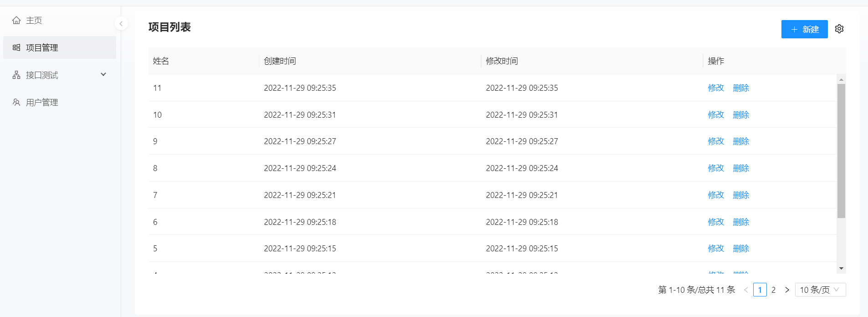This screenshot has height=317, width=868.
Task: Click 修改 link for project 8
Action: pyautogui.click(x=716, y=168)
